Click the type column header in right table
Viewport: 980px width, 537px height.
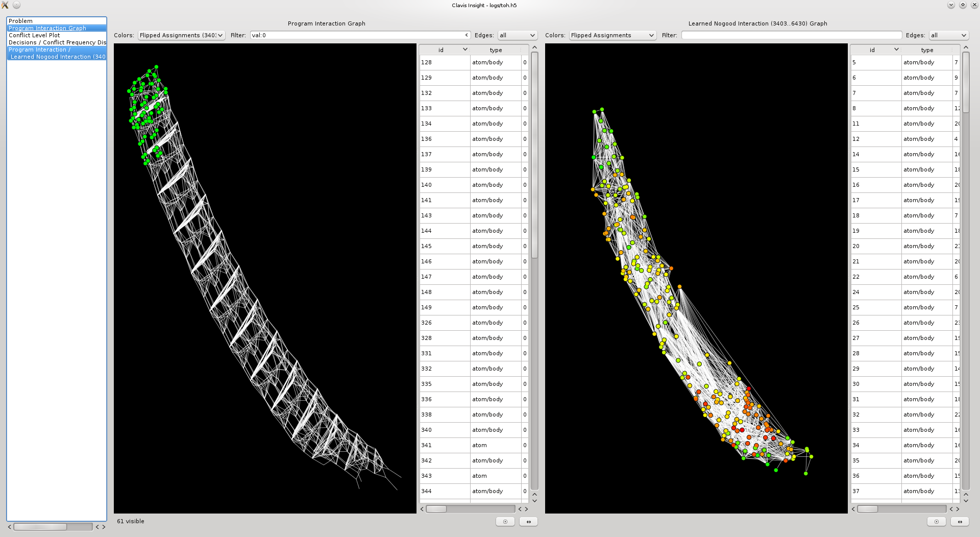coord(927,50)
